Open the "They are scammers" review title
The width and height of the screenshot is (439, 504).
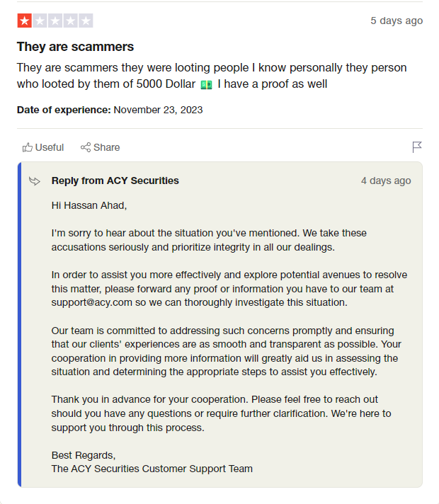[x=75, y=47]
